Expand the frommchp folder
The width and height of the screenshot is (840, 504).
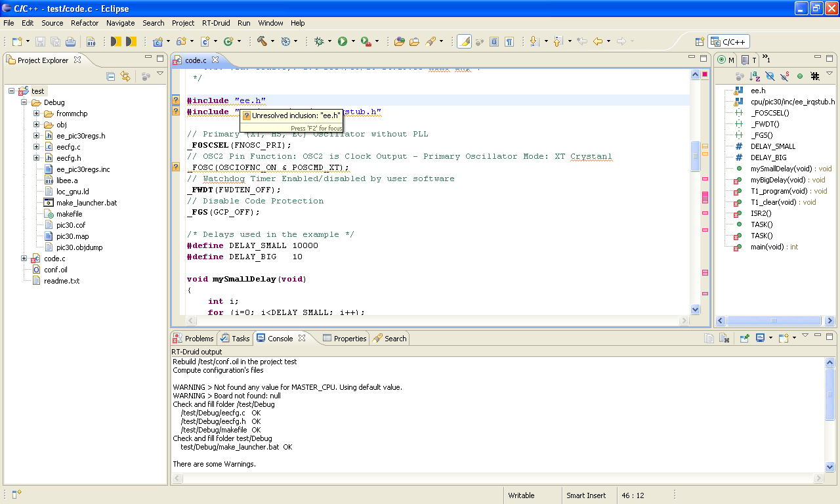(37, 114)
